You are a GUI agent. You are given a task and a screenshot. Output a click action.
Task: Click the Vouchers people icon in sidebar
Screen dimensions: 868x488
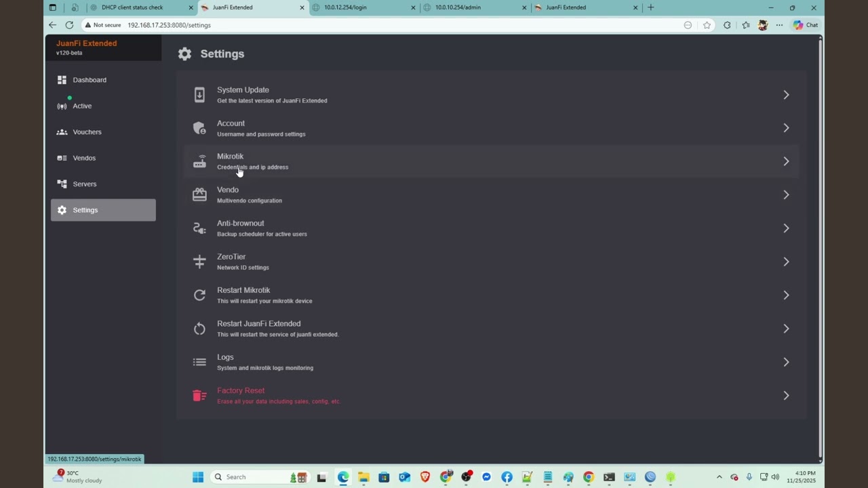point(62,132)
